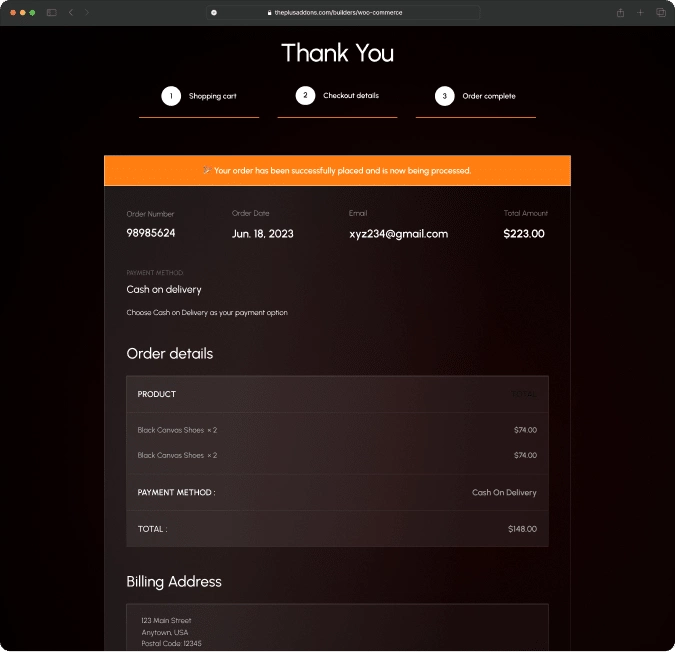675x652 pixels.
Task: Select the Checkout details step
Action: (x=350, y=96)
